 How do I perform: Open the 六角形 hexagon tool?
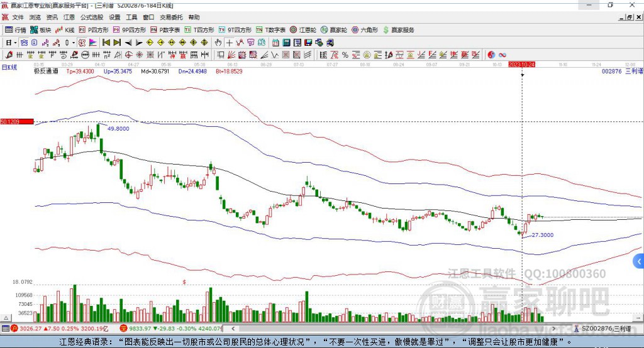coord(365,30)
